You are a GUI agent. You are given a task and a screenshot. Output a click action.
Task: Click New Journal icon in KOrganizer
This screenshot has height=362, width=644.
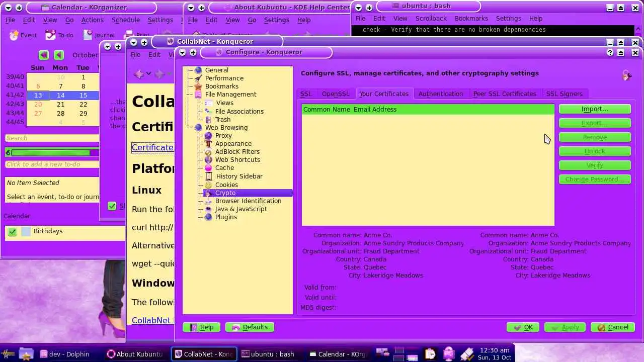88,35
